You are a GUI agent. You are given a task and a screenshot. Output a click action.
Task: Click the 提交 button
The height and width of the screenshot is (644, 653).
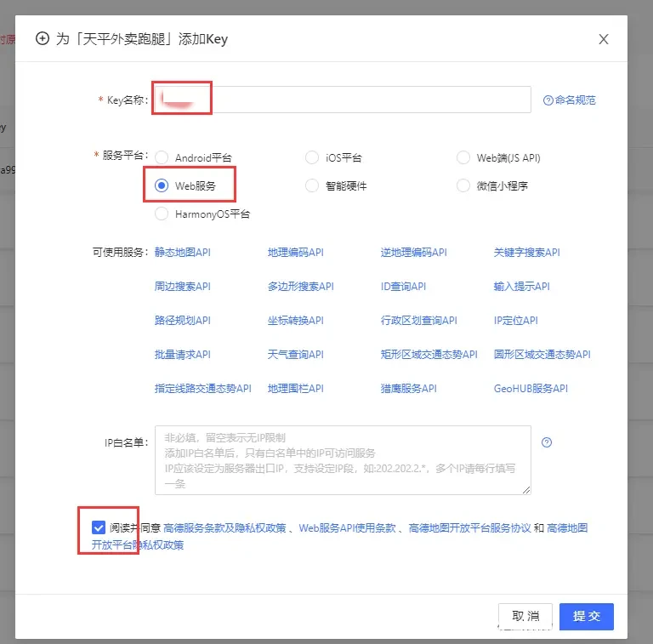click(x=587, y=616)
